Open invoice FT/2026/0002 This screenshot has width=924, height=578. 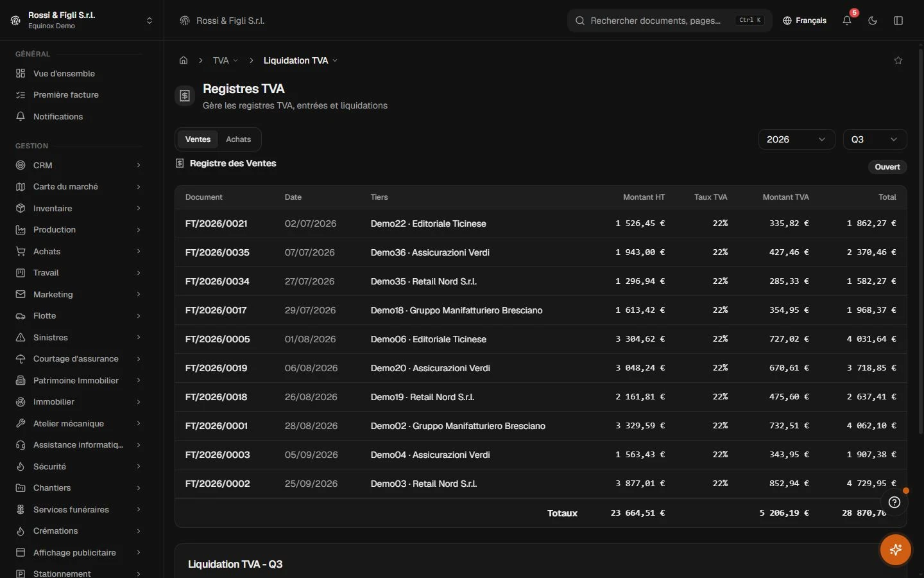coord(218,484)
